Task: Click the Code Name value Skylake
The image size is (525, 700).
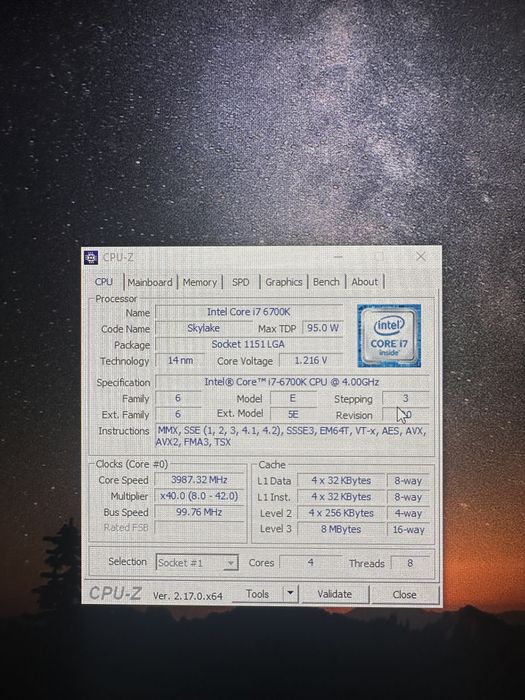Action: (203, 328)
